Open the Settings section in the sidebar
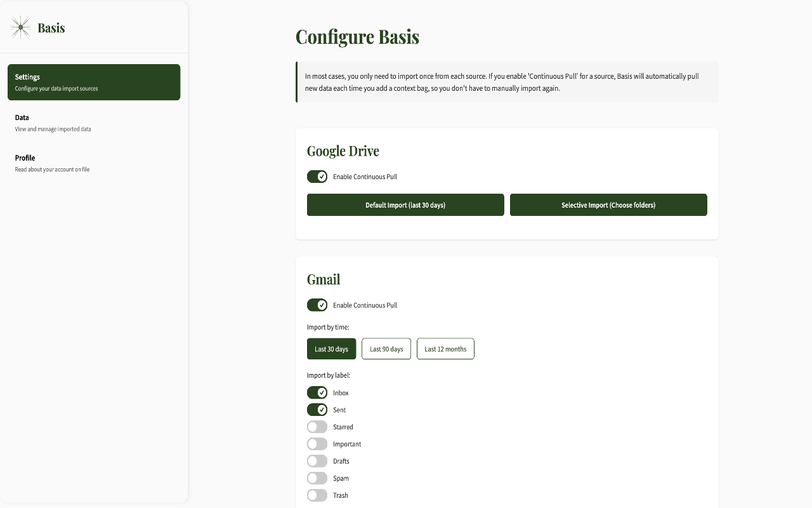The image size is (812, 508). click(94, 82)
